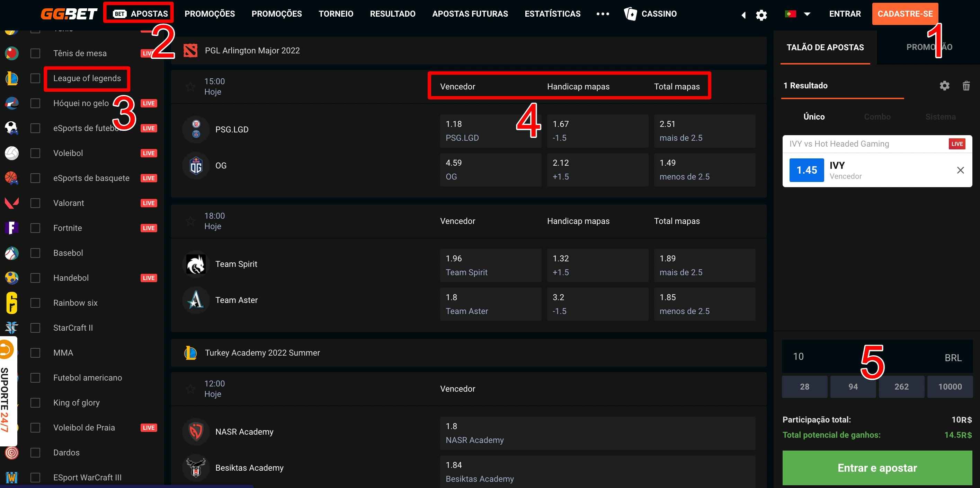This screenshot has height=488, width=980.
Task: Click the Team Aster logo
Action: 196,300
